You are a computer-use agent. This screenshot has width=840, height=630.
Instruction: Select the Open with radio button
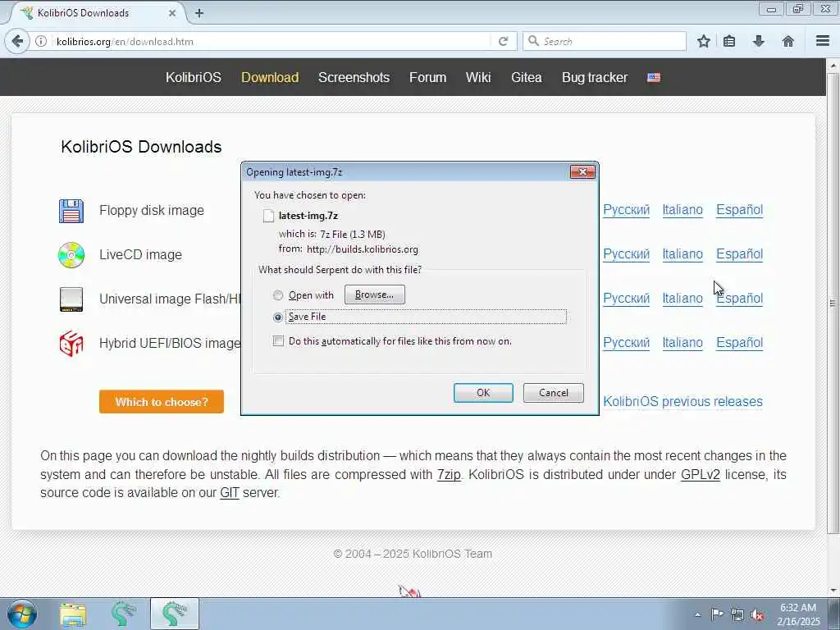tap(277, 295)
